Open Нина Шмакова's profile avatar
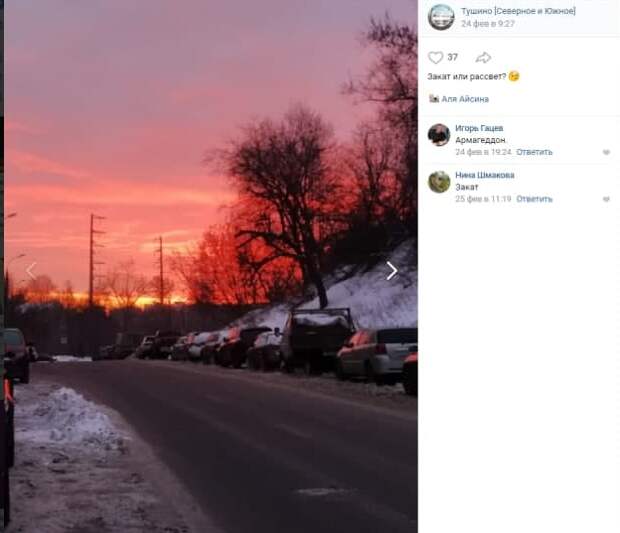Viewport: 620px width, 533px height. pos(439,182)
